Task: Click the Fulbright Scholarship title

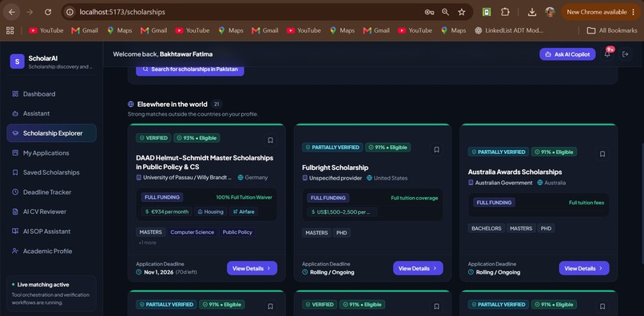Action: pyautogui.click(x=335, y=168)
